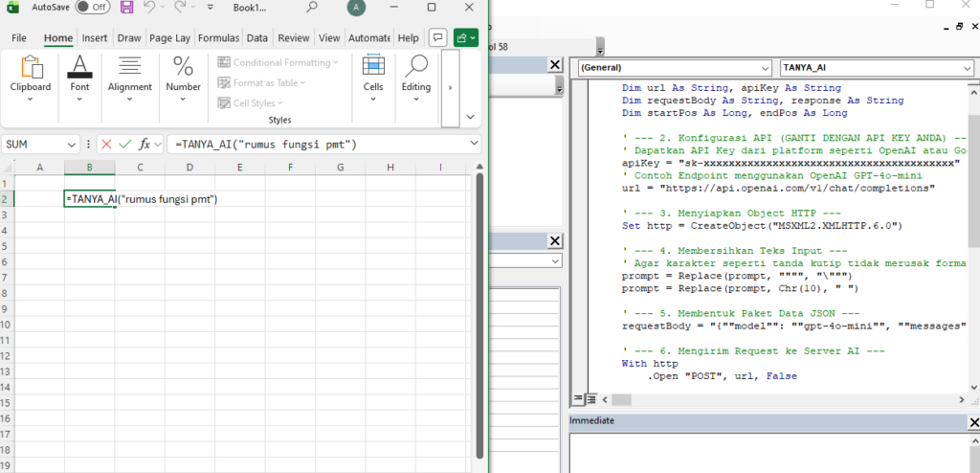The width and height of the screenshot is (980, 473).
Task: Click the Undo arrow icon
Action: pyautogui.click(x=148, y=8)
